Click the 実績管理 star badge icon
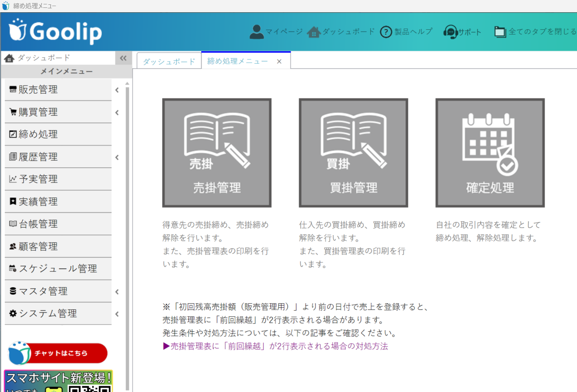The height and width of the screenshot is (392, 577). (13, 201)
